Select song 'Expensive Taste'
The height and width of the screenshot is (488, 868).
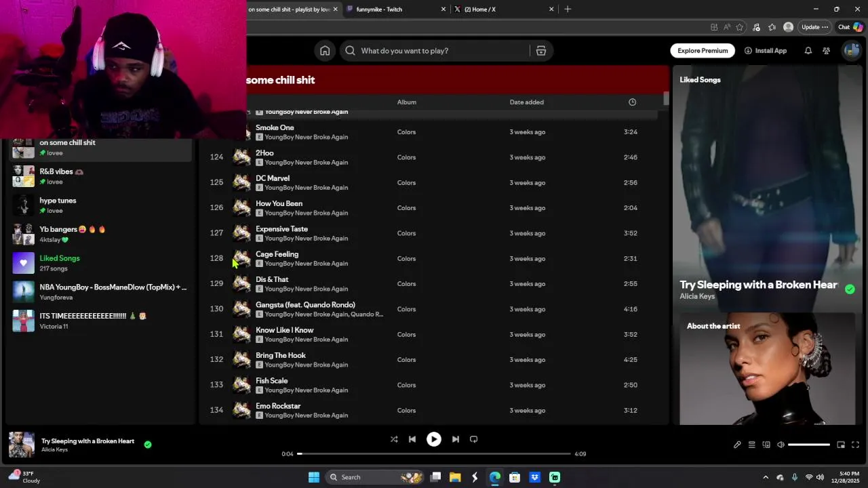pyautogui.click(x=281, y=229)
